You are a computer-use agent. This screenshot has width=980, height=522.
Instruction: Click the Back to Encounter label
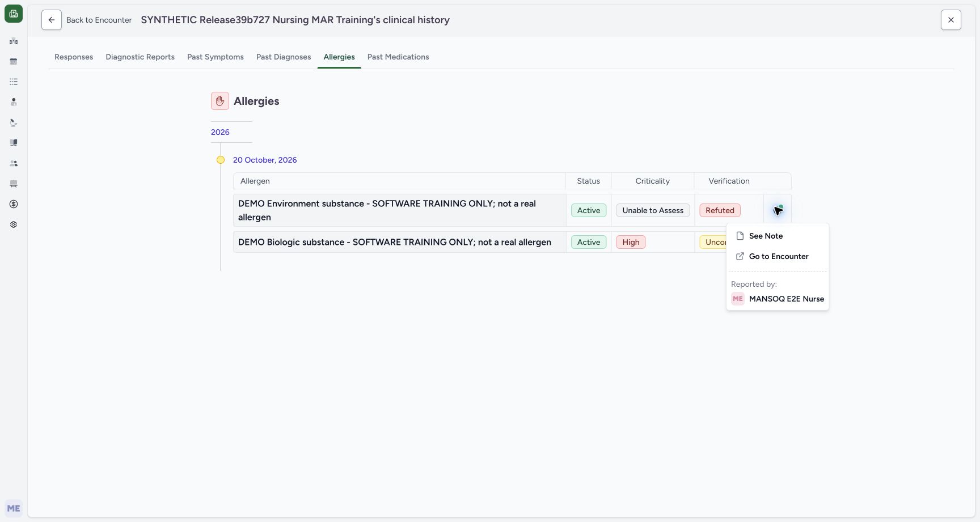point(99,20)
